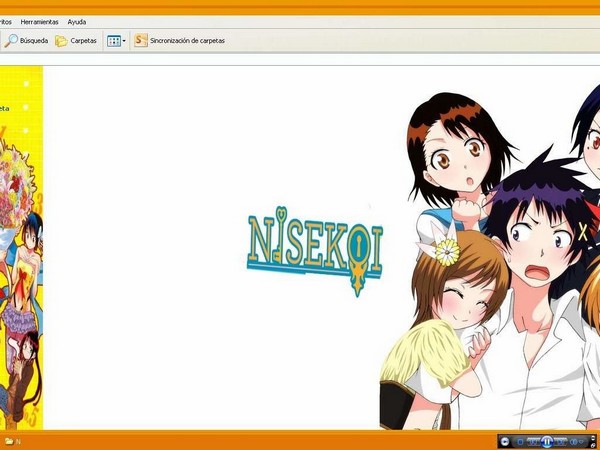The width and height of the screenshot is (600, 450).
Task: Open the Vistas view-mode icon
Action: [x=114, y=41]
